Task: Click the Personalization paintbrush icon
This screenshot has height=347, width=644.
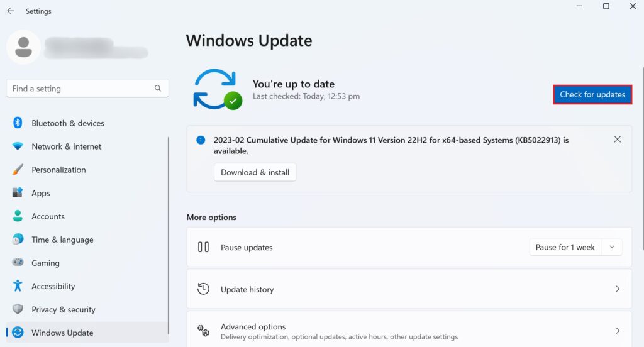Action: coord(18,169)
